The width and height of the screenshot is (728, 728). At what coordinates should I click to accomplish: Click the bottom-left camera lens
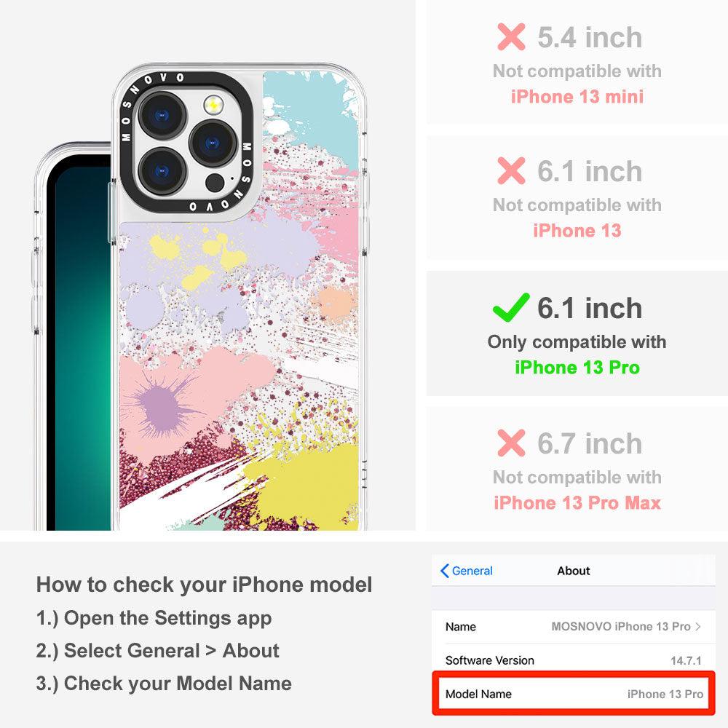162,172
